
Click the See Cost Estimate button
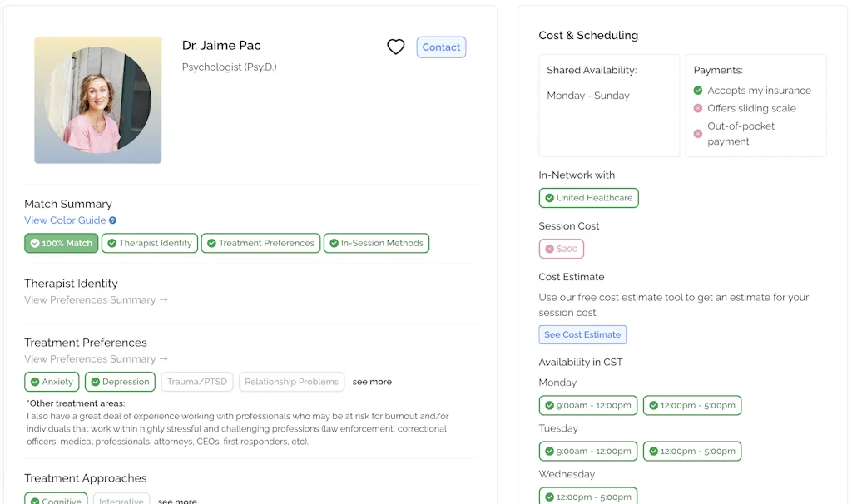582,334
